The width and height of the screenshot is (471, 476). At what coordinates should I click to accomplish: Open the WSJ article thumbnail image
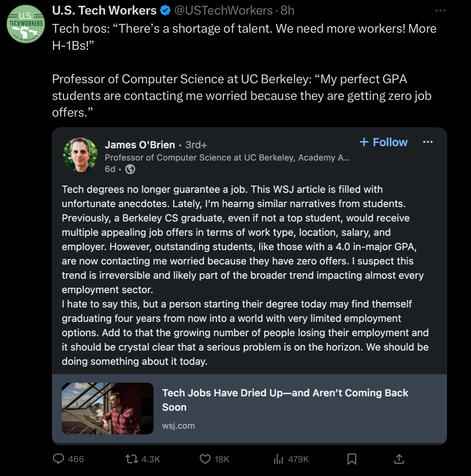[107, 408]
